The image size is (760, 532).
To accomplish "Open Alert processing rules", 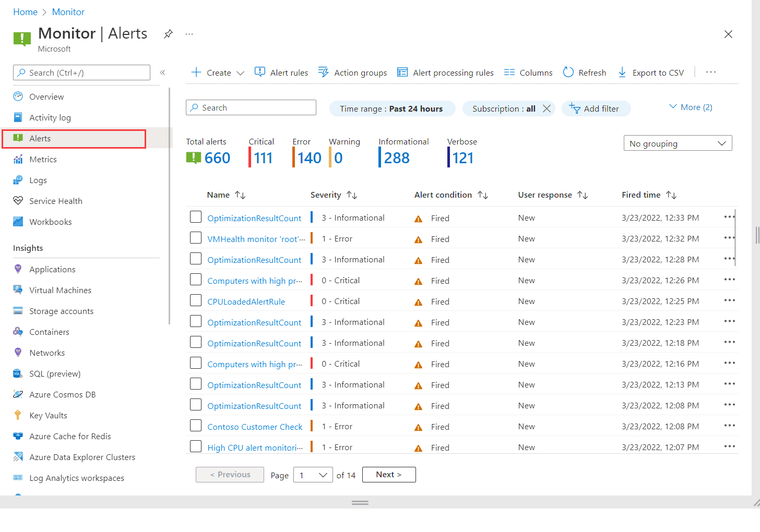I will pyautogui.click(x=445, y=72).
